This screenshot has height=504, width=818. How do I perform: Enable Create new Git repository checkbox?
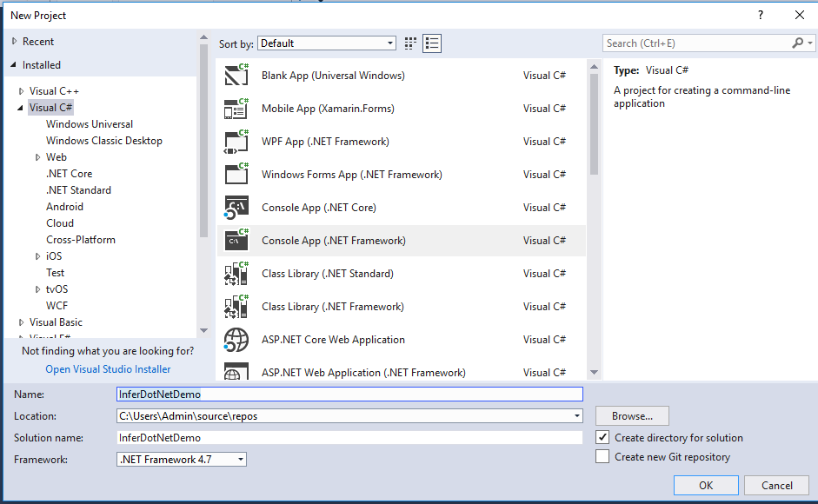(x=603, y=457)
